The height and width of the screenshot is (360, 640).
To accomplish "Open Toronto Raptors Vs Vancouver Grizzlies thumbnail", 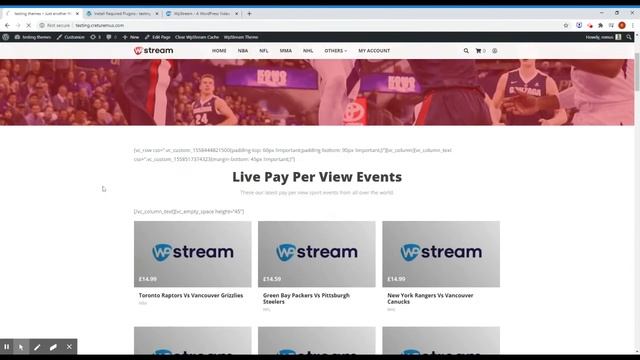I will tap(193, 254).
